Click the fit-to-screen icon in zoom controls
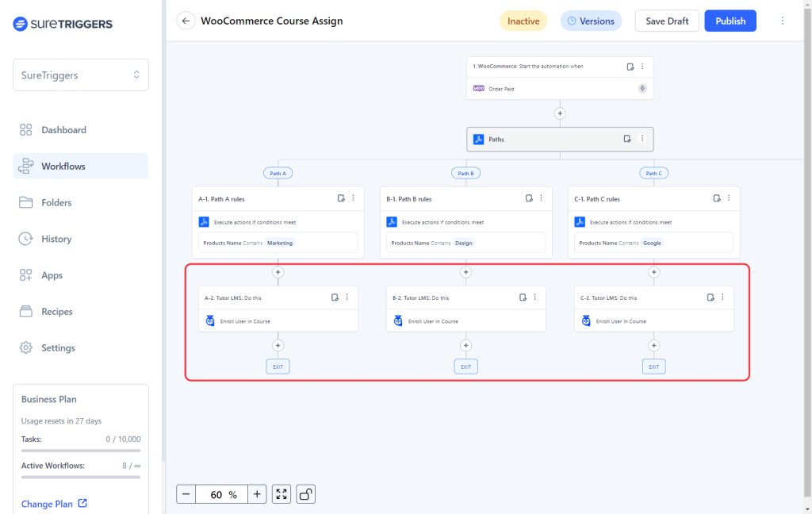This screenshot has width=812, height=514. (282, 494)
